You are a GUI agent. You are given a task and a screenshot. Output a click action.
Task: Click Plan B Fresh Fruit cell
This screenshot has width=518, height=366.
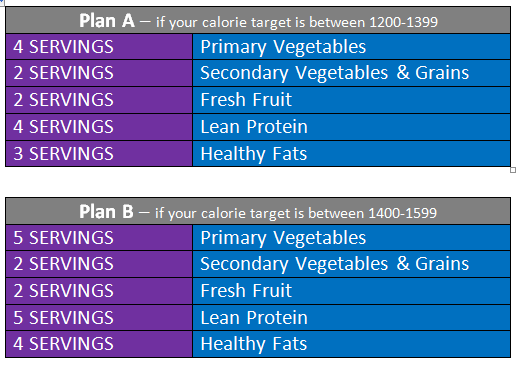click(x=351, y=291)
